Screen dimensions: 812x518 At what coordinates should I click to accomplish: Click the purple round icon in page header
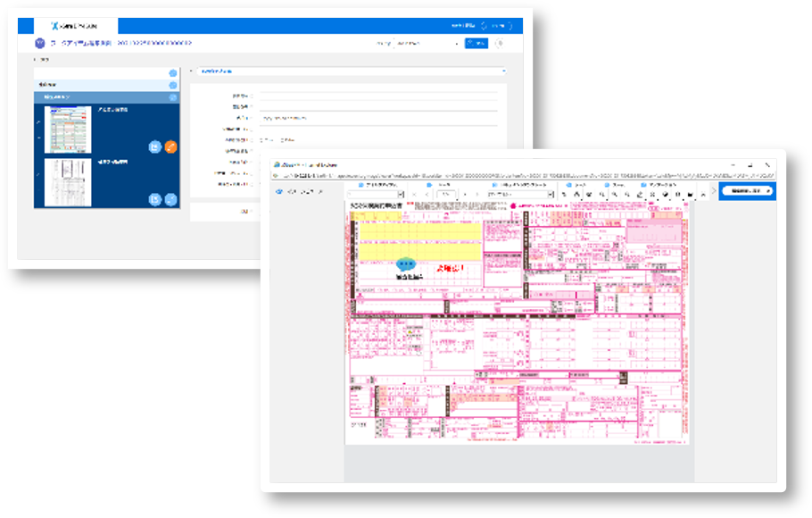point(39,43)
